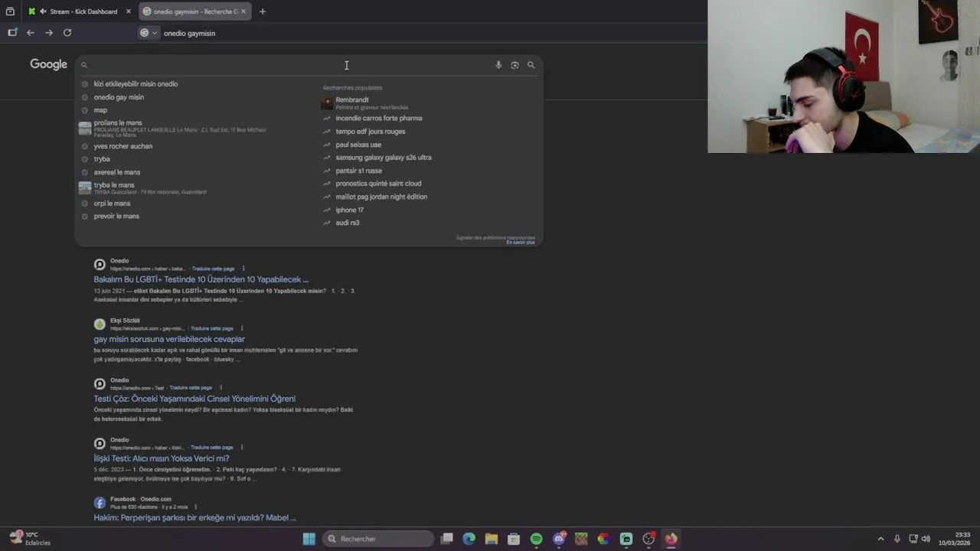The width and height of the screenshot is (980, 551).
Task: Select 'orpi le mans' suggestion
Action: pyautogui.click(x=112, y=204)
